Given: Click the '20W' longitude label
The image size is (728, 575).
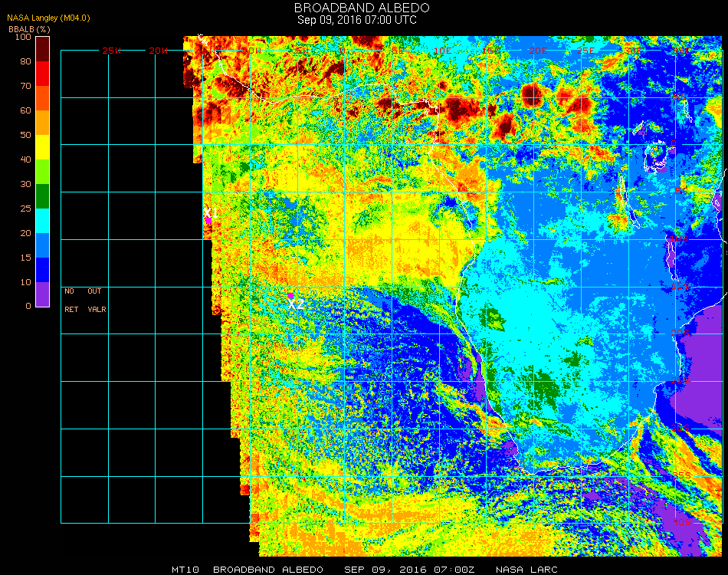Looking at the screenshot, I should (159, 51).
